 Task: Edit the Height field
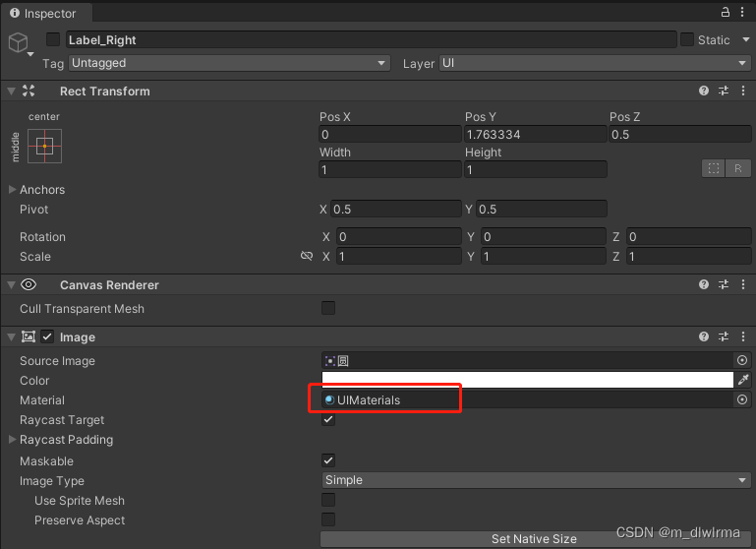click(535, 169)
